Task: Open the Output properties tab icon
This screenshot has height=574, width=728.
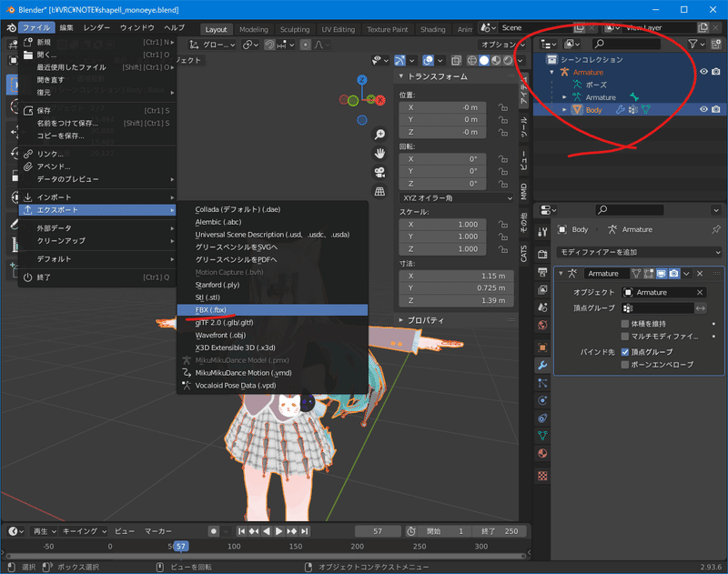Action: pos(542,272)
